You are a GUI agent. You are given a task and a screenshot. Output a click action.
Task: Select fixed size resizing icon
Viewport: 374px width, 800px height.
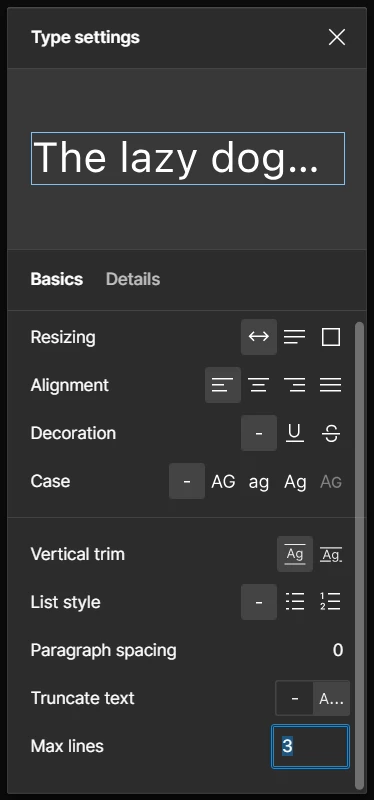tap(331, 337)
